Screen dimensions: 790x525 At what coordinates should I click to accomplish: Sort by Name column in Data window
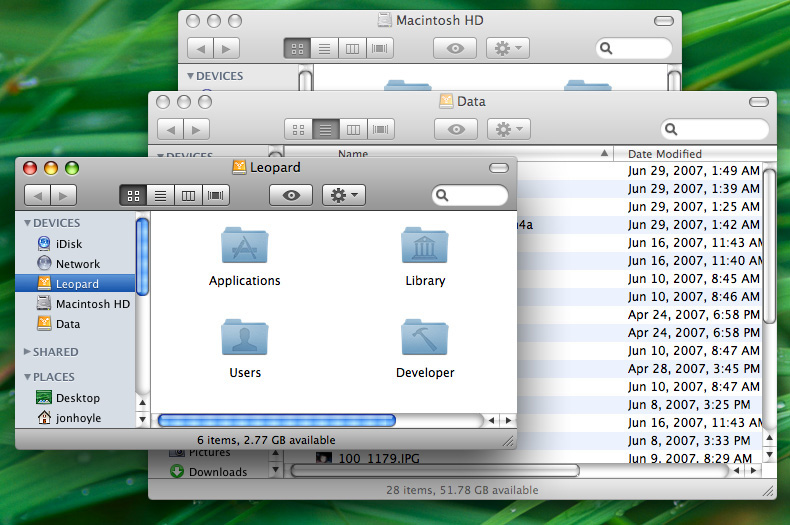pyautogui.click(x=449, y=153)
